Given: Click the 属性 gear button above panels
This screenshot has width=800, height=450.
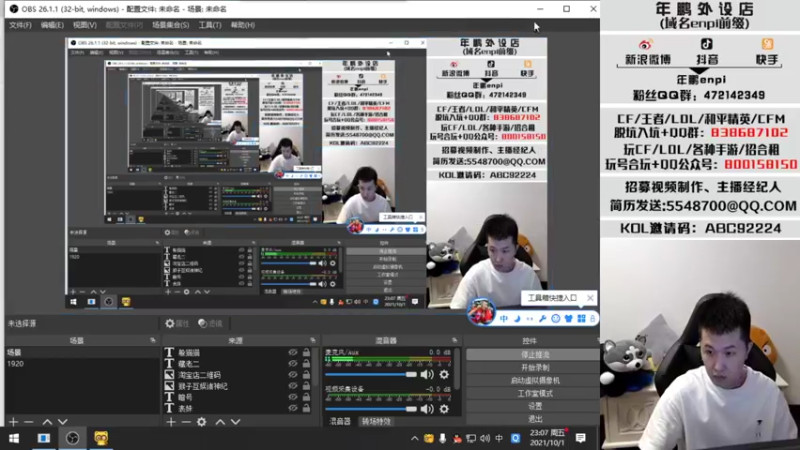Looking at the screenshot, I should pyautogui.click(x=177, y=323).
